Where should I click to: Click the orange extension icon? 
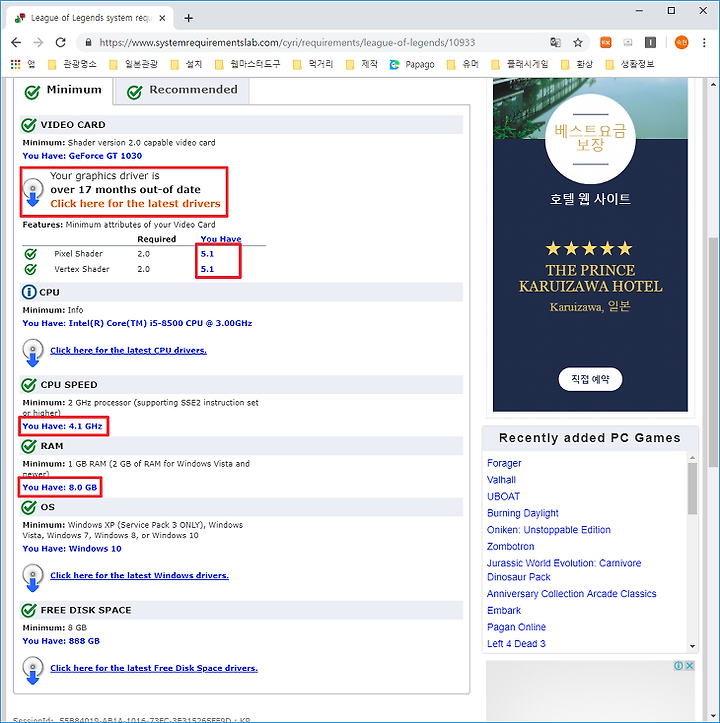pyautogui.click(x=606, y=43)
